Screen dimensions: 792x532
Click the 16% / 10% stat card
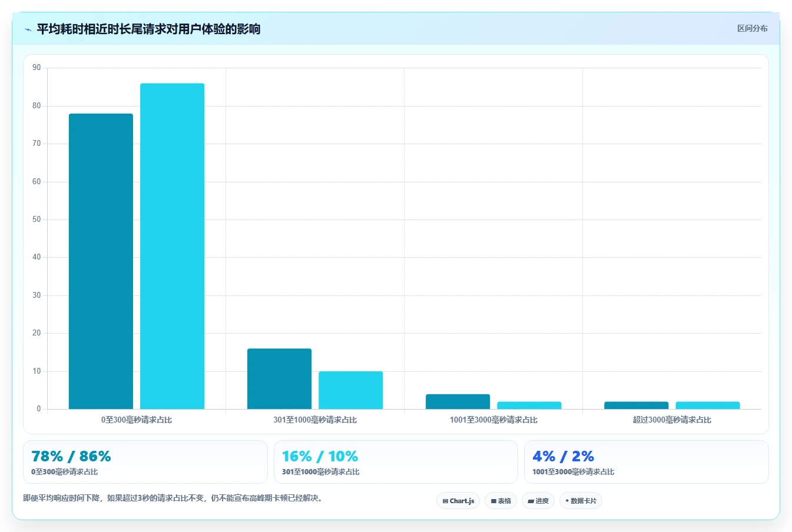[396, 462]
